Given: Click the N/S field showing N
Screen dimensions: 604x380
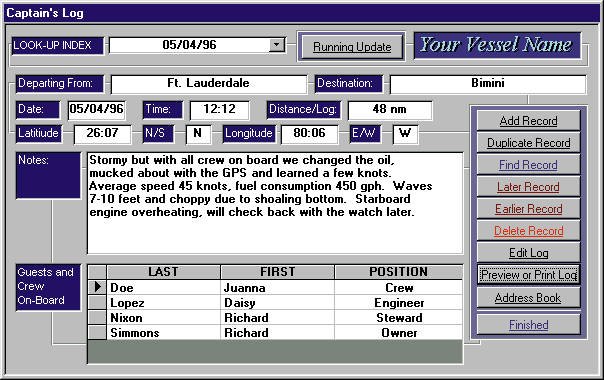Looking at the screenshot, I should [198, 134].
